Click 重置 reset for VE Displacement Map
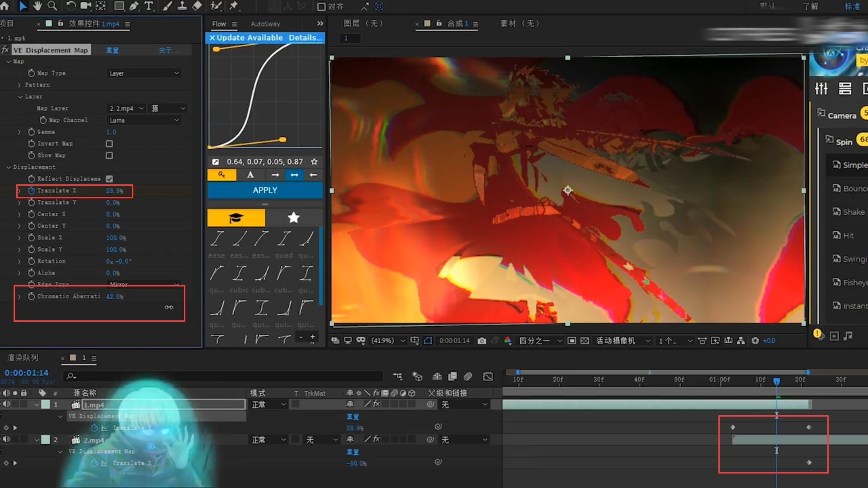868x488 pixels. coord(113,50)
